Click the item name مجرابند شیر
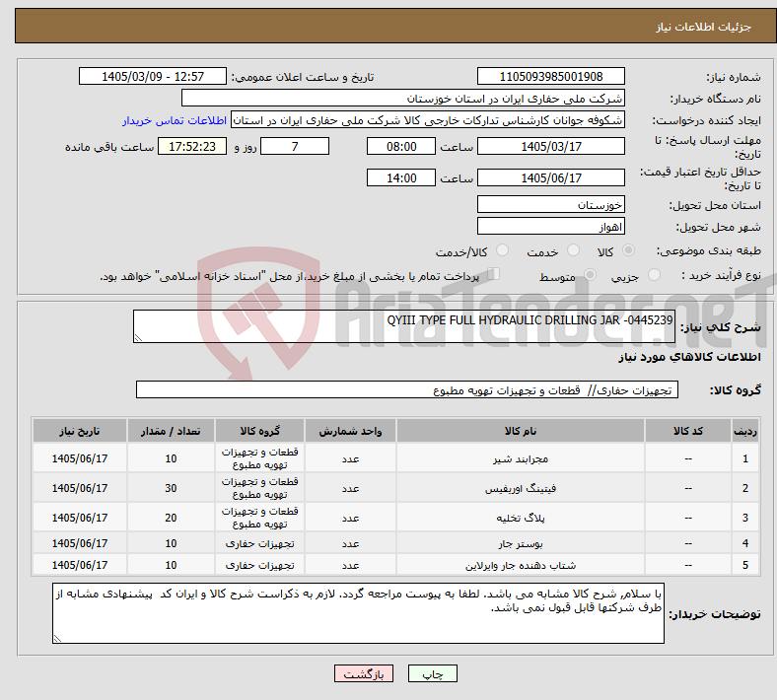Viewport: 777px width, 700px height. coord(521,458)
